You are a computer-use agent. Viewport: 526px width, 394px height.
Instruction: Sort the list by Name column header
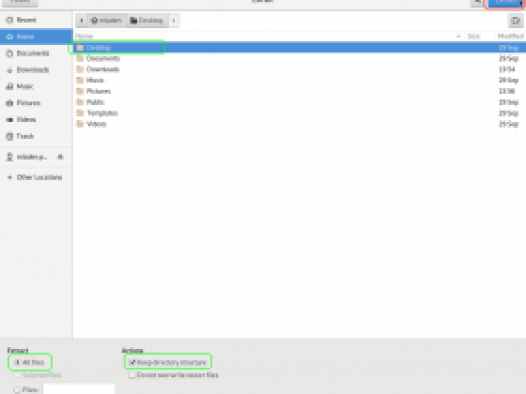click(84, 36)
